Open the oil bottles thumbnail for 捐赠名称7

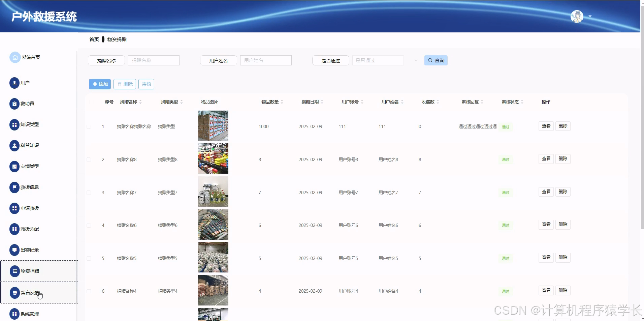click(x=213, y=192)
